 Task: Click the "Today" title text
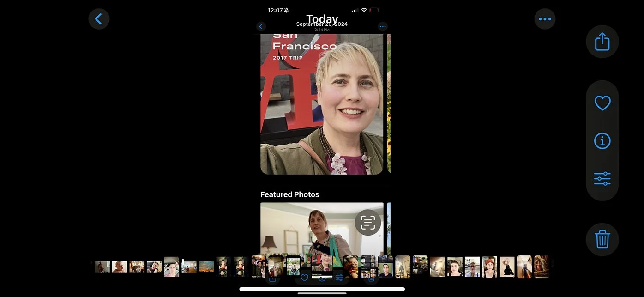click(x=322, y=19)
